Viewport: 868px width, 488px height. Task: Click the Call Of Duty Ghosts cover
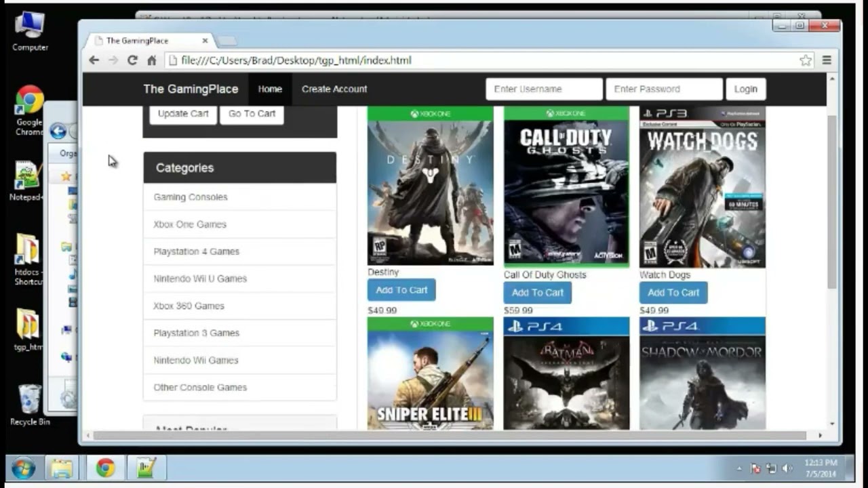pos(566,187)
